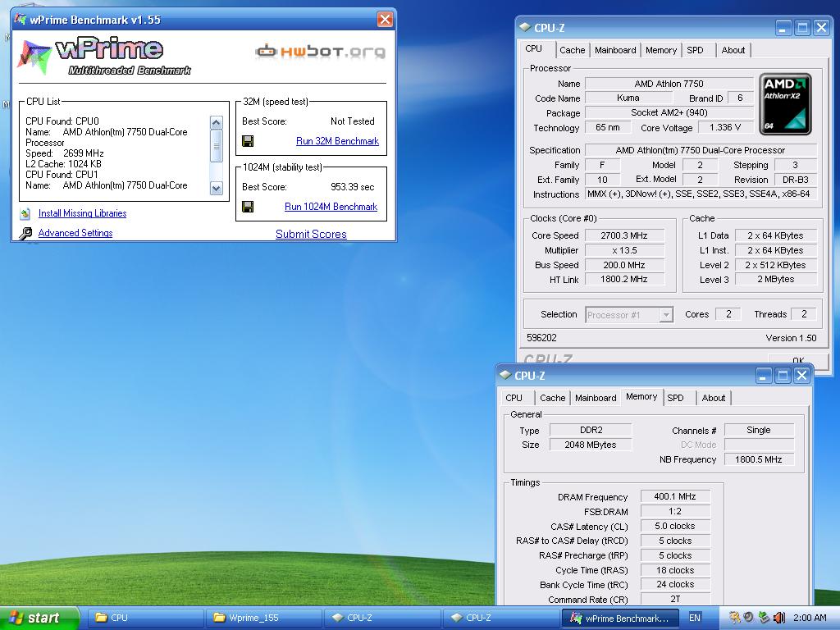This screenshot has width=840, height=630.
Task: Click the Submit Scores link
Action: pos(311,234)
